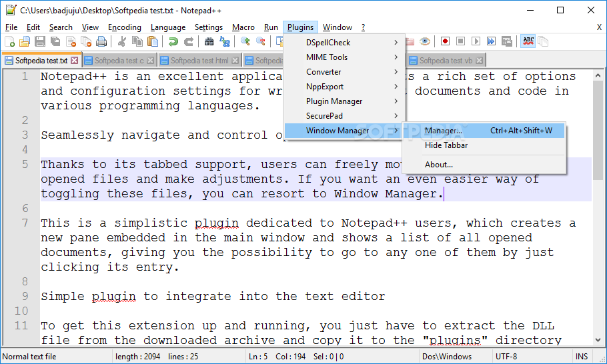Close the Softpedia test.vb tab
The height and width of the screenshot is (364, 607).
[479, 61]
